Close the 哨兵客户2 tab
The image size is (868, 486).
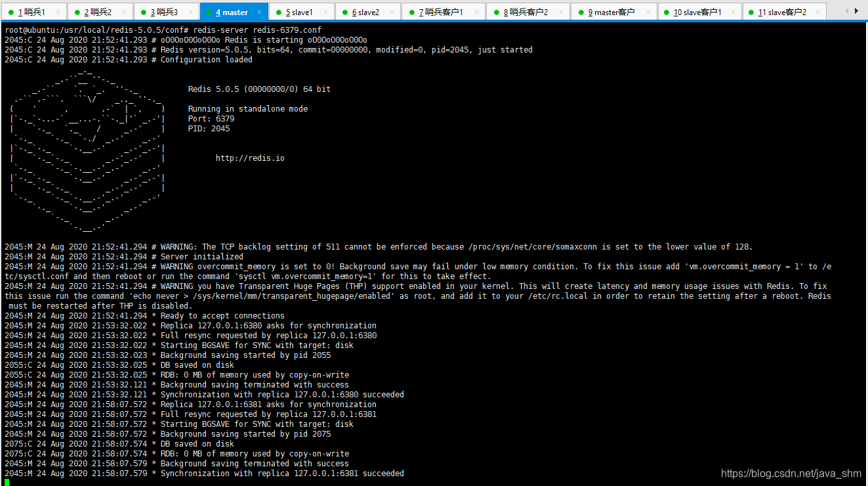(562, 12)
